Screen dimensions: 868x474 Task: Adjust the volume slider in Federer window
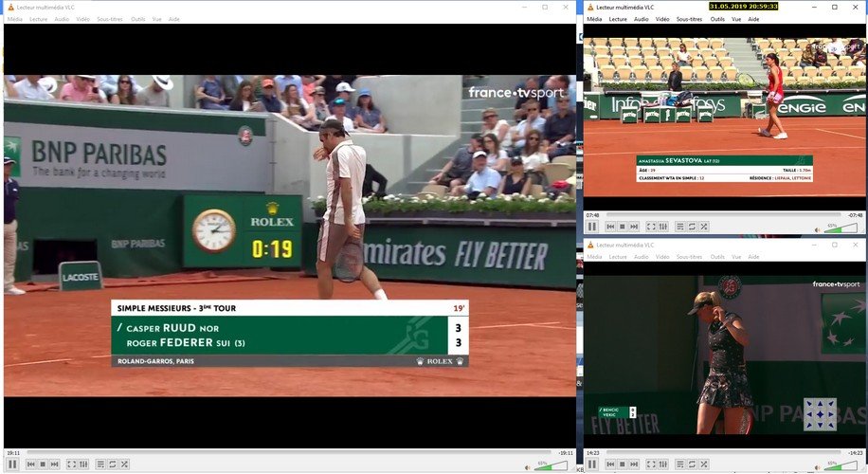551,466
